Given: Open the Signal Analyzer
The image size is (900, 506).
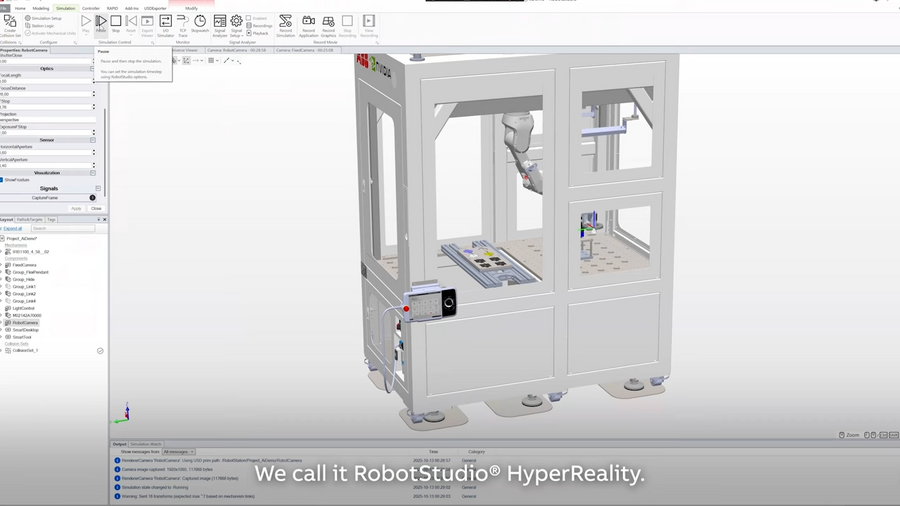Looking at the screenshot, I should tap(220, 26).
